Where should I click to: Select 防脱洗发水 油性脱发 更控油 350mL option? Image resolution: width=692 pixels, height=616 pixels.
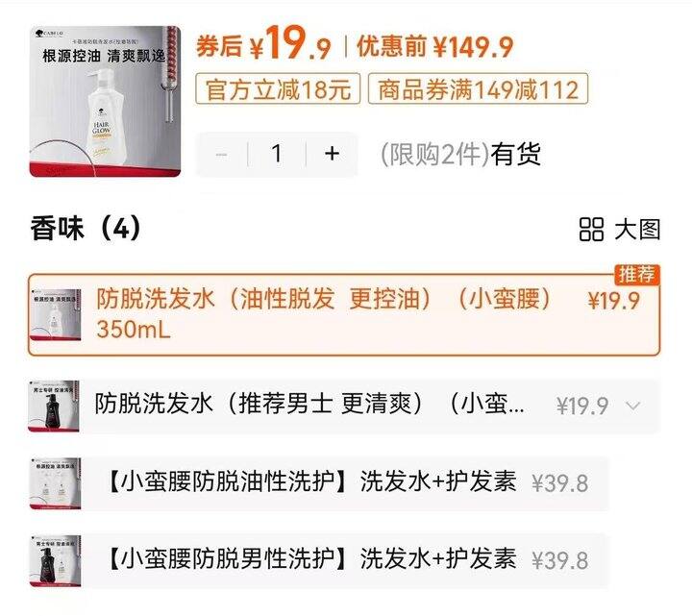(344, 314)
